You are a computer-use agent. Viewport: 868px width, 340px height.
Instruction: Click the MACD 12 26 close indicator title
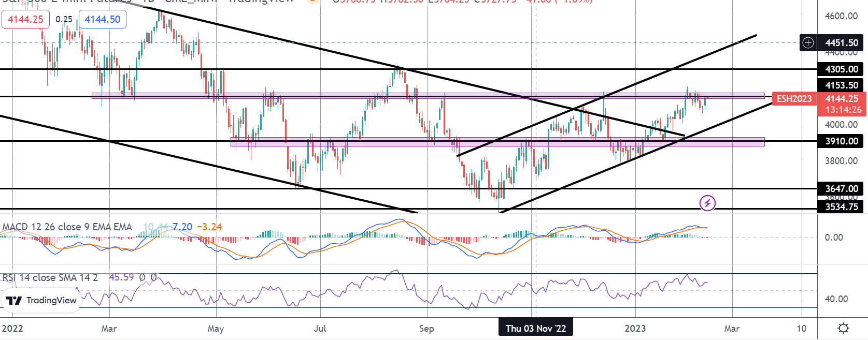(67, 227)
